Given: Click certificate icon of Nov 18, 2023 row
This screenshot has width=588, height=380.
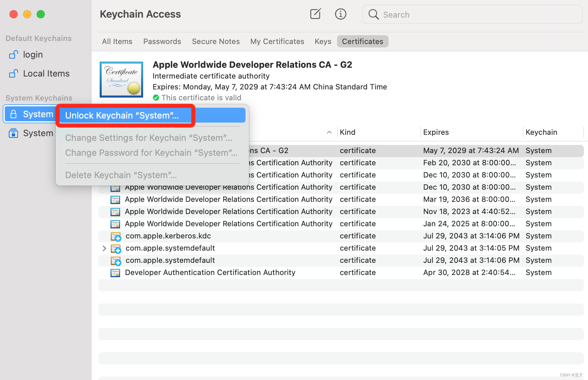Looking at the screenshot, I should 115,212.
